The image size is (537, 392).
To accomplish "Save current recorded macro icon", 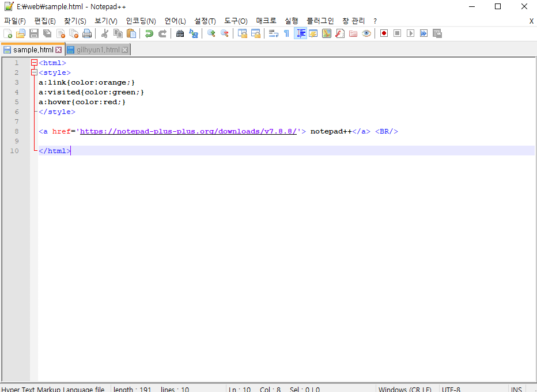I will click(437, 33).
